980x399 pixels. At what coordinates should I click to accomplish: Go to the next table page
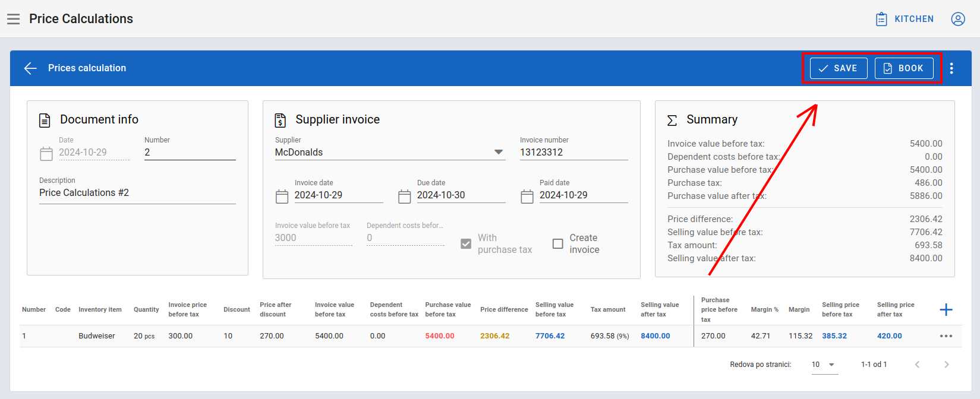click(x=947, y=365)
